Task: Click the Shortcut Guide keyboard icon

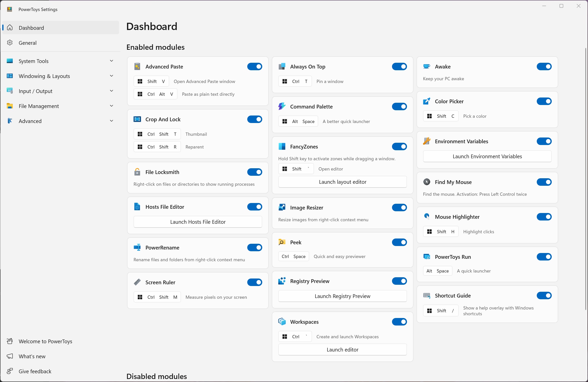Action: (x=427, y=295)
